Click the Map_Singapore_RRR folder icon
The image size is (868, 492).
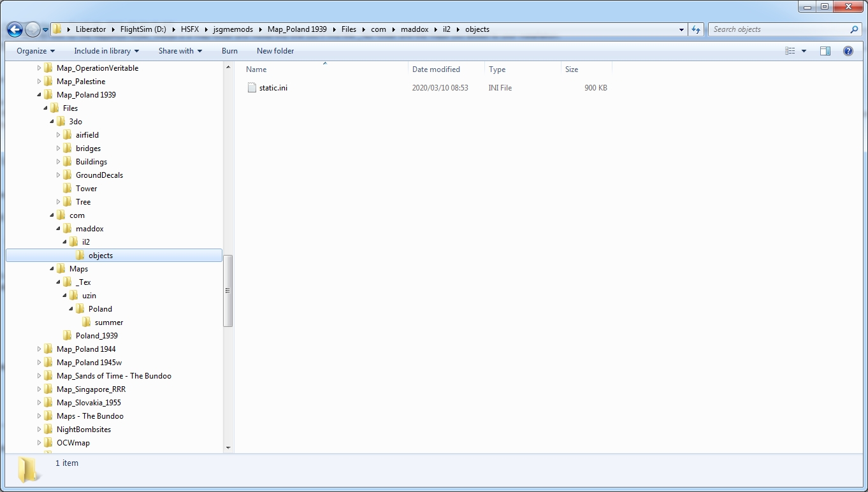pos(48,389)
